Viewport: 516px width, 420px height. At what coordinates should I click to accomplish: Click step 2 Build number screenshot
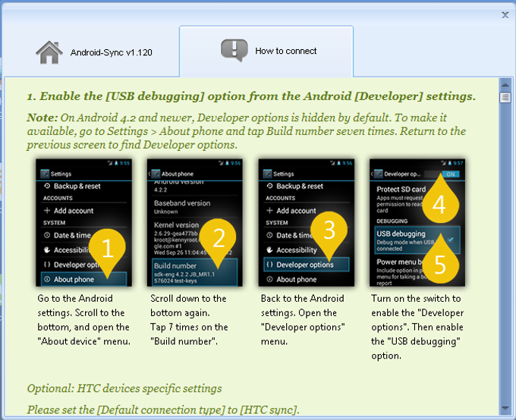pos(195,223)
